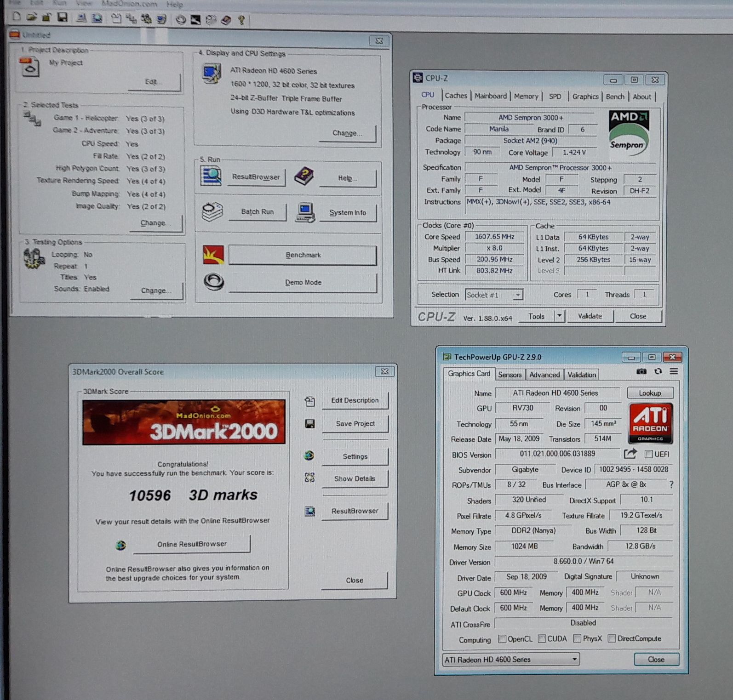The width and height of the screenshot is (733, 700).
Task: Open the Validation tab in GPU-Z
Action: [x=582, y=375]
